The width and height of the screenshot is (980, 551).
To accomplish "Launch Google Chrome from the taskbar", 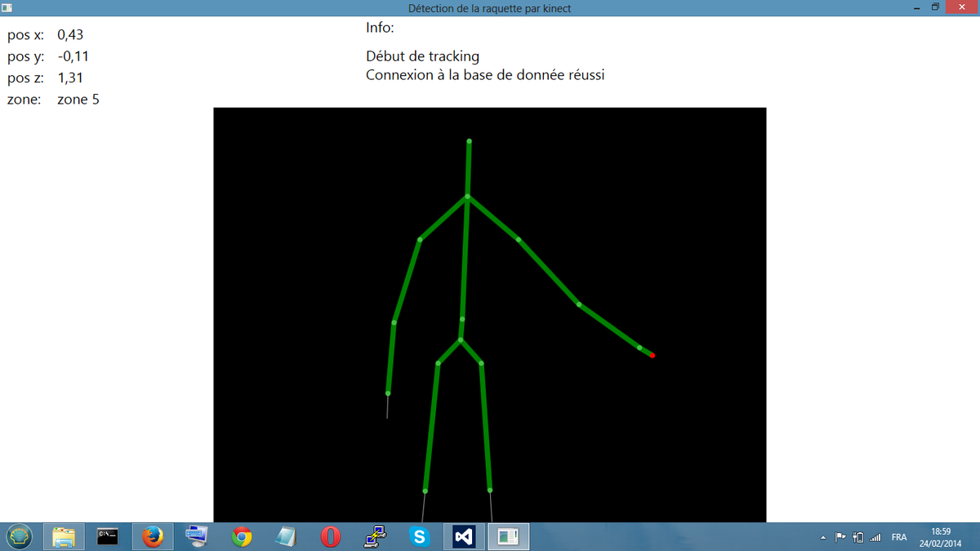I will [x=241, y=536].
